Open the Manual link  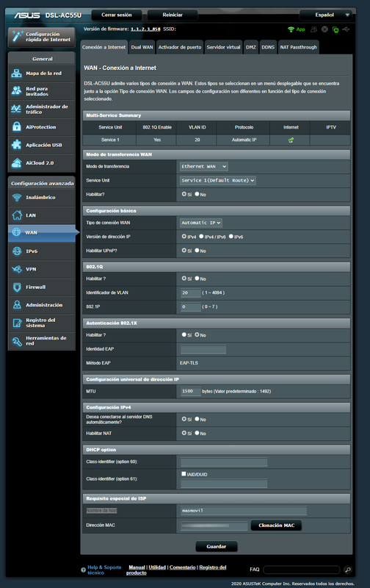point(137,567)
